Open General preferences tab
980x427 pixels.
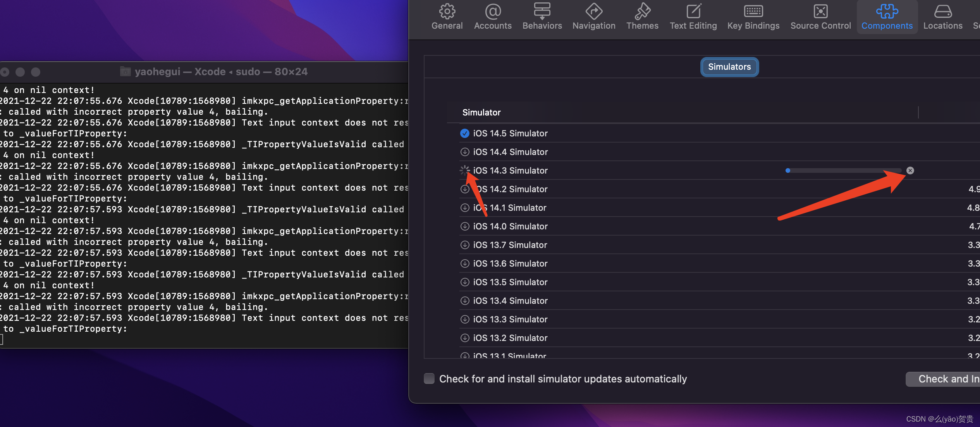click(x=447, y=17)
